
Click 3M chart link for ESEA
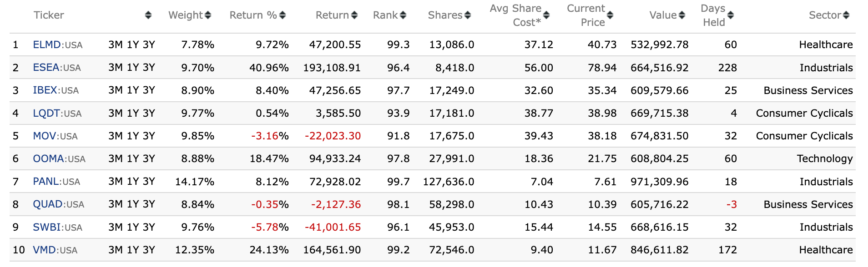click(x=116, y=68)
